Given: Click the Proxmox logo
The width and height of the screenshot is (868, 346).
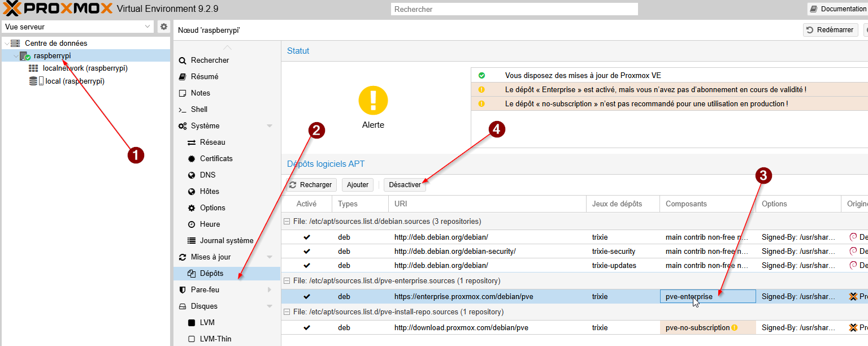Looking at the screenshot, I should point(57,8).
